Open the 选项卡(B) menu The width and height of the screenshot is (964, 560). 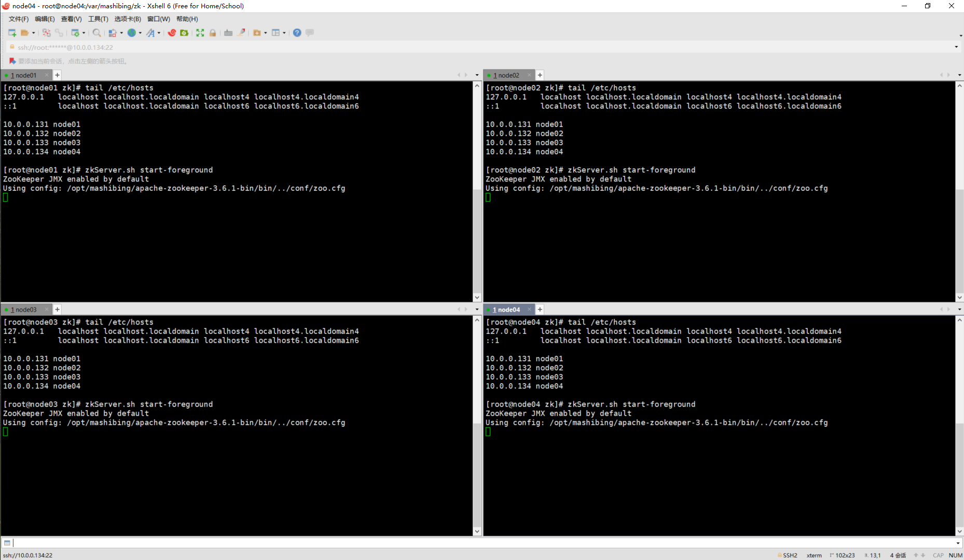point(128,19)
